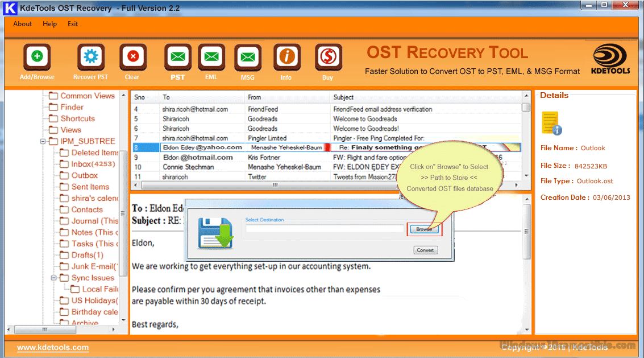Hit the red Clear icon
The width and height of the screenshot is (644, 358).
pos(132,57)
